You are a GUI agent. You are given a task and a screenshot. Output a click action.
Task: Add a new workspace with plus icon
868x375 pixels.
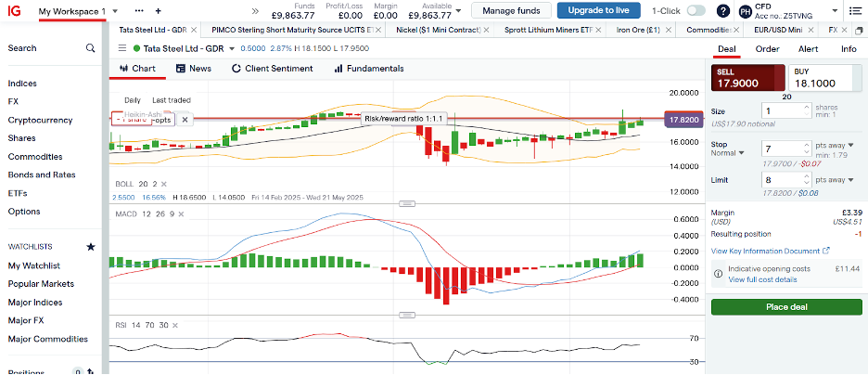tap(159, 10)
